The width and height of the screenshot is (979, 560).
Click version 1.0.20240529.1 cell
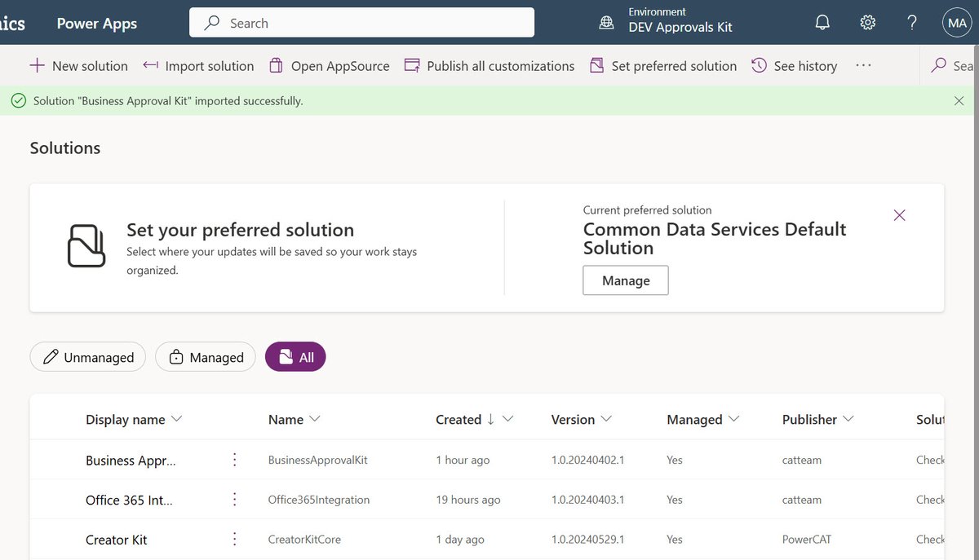pos(588,540)
